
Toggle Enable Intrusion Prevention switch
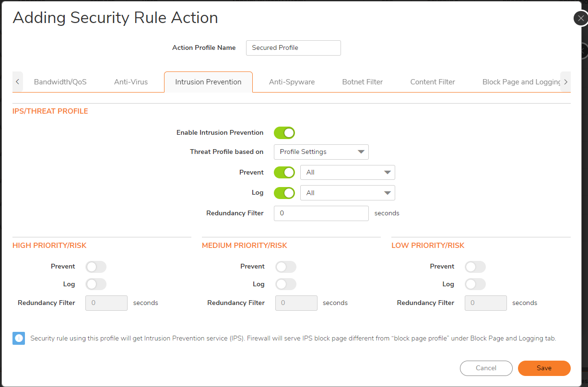tap(284, 133)
